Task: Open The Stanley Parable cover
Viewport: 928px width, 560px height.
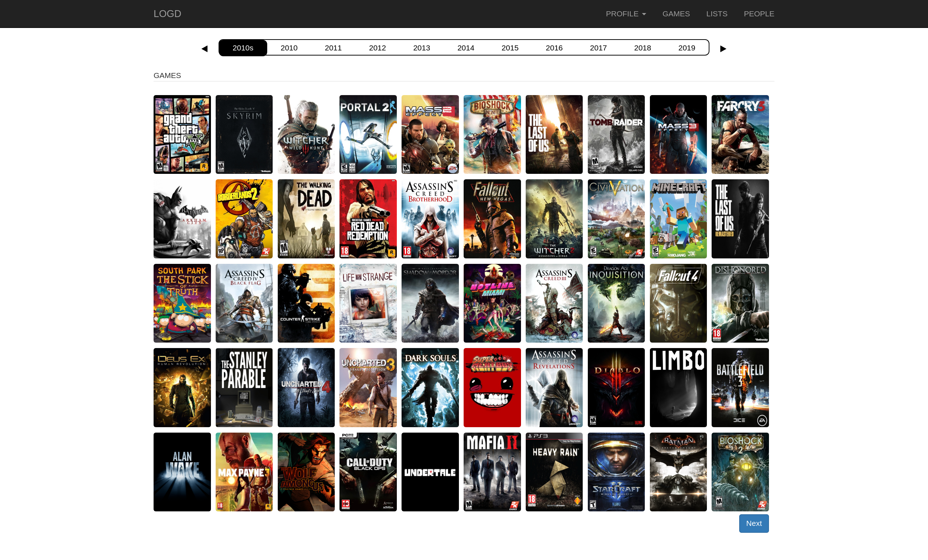Action: click(244, 388)
